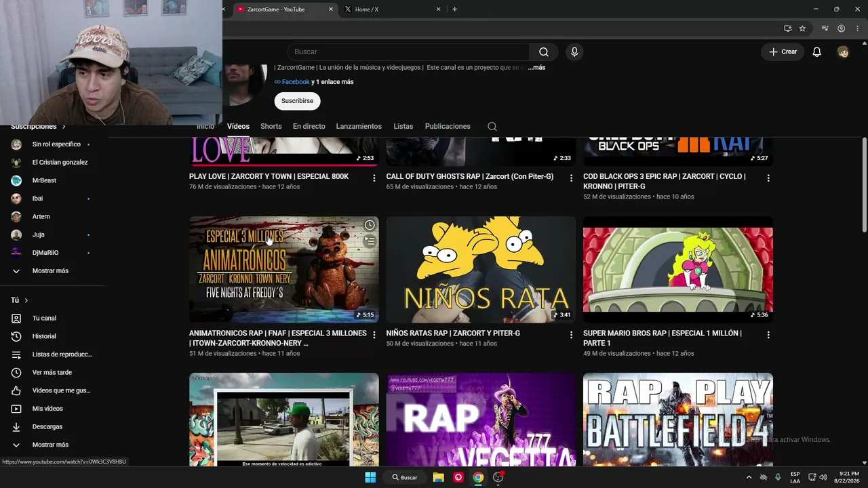868x488 pixels.
Task: Open Videos que me gustan in sidebar
Action: tap(52, 390)
